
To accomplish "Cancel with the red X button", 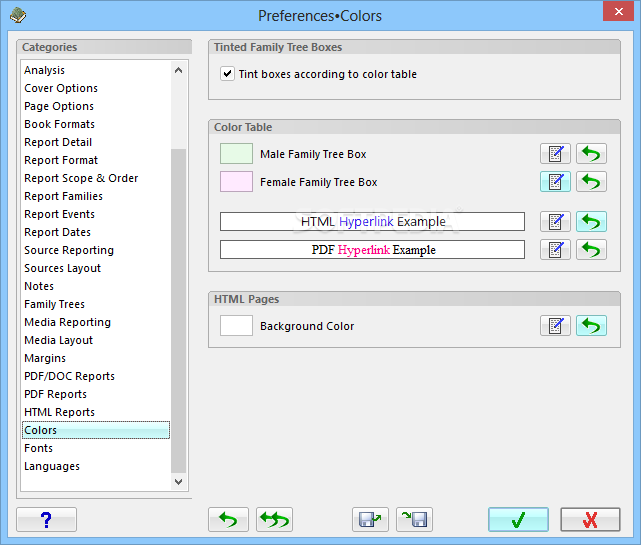I will pyautogui.click(x=590, y=520).
